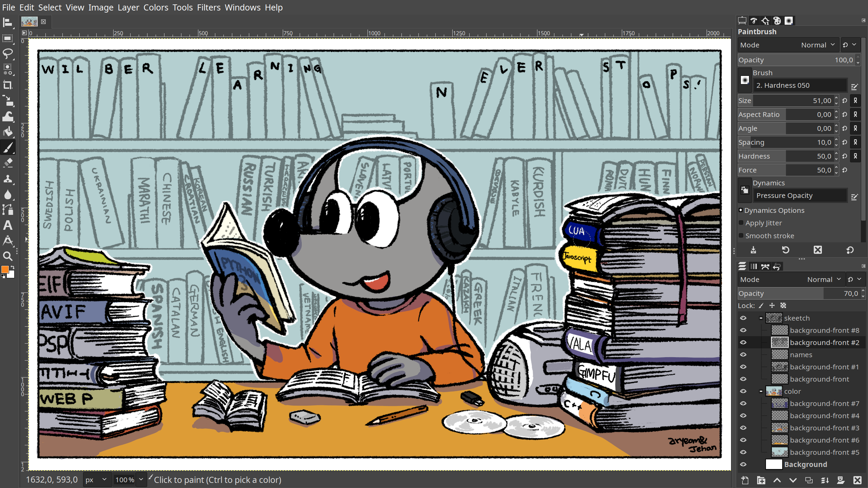Switch to the Channels tab
This screenshot has width=868, height=488.
754,267
